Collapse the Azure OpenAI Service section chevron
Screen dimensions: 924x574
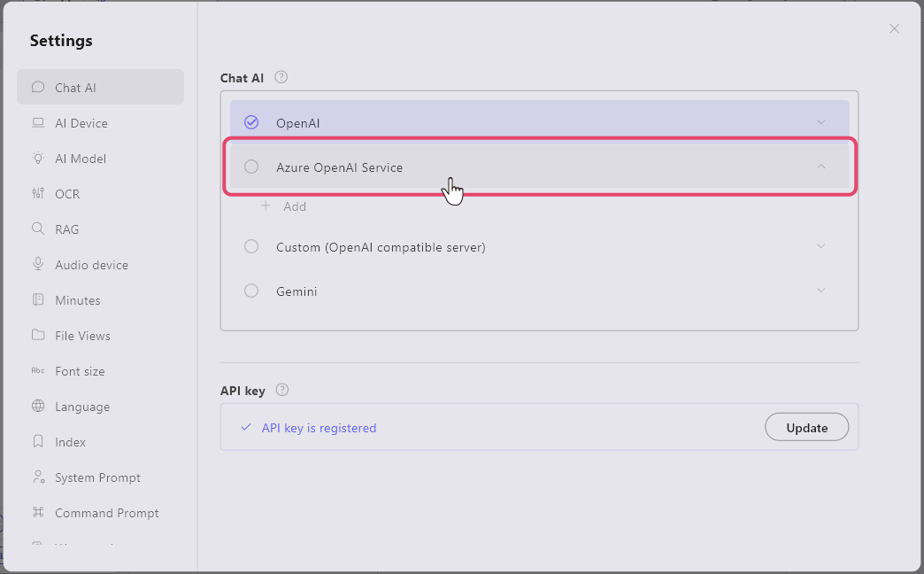[x=820, y=167]
